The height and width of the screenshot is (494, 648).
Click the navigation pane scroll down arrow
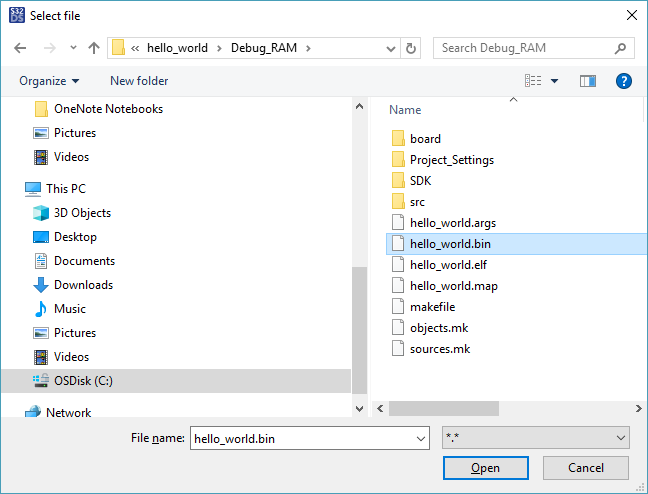pyautogui.click(x=360, y=408)
